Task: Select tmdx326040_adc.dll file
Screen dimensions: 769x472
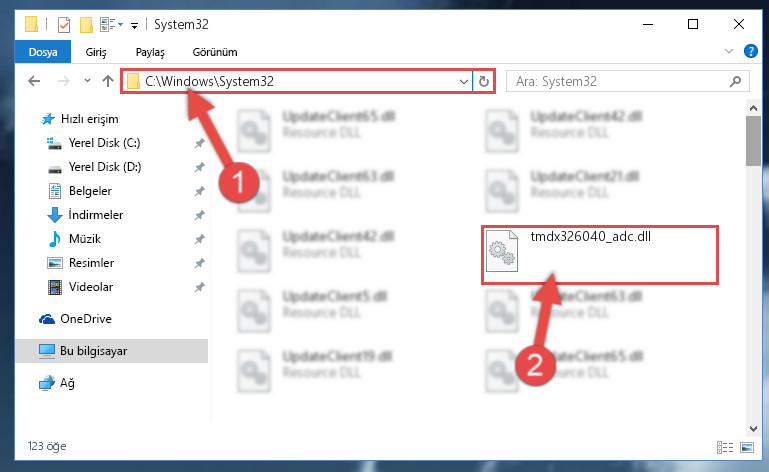Action: click(x=599, y=254)
